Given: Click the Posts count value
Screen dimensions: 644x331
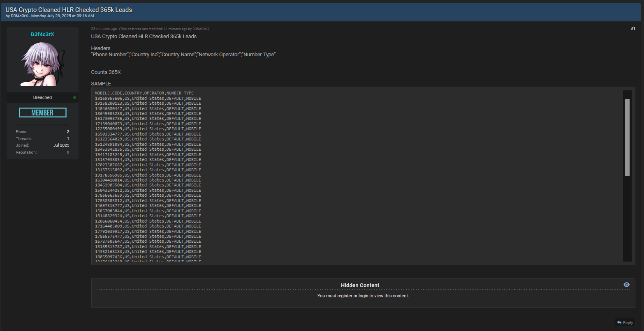Looking at the screenshot, I should tap(68, 132).
